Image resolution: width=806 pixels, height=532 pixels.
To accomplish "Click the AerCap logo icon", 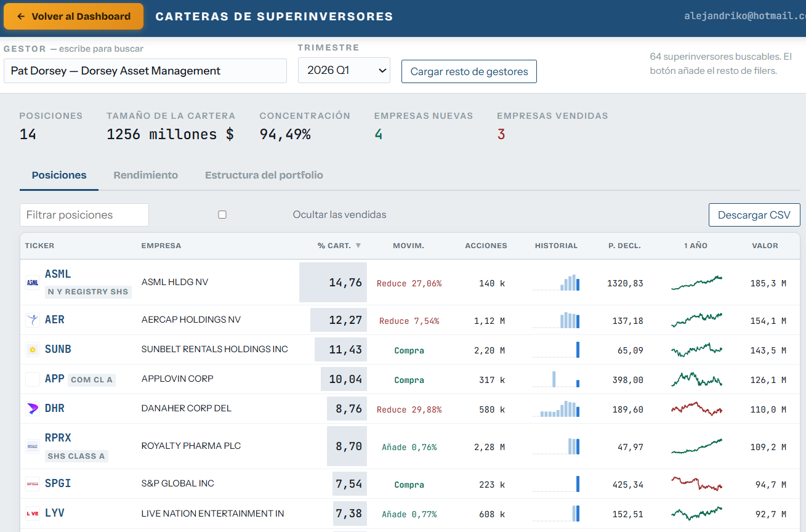I will [x=33, y=320].
